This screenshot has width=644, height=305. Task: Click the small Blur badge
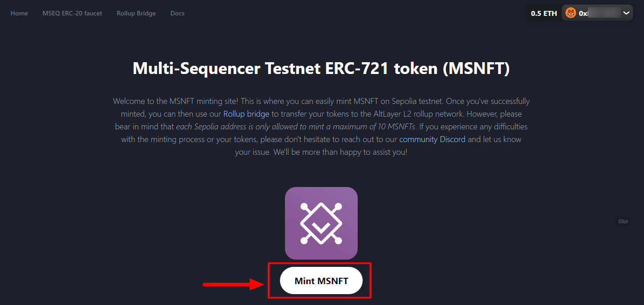623,221
